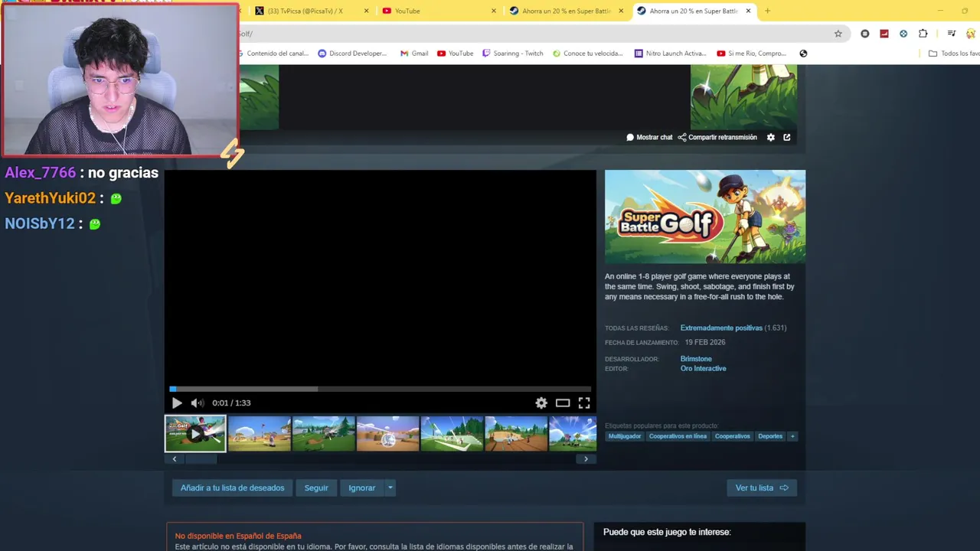The width and height of the screenshot is (980, 551).
Task: Click the Super Battle Golf header image
Action: pyautogui.click(x=705, y=217)
